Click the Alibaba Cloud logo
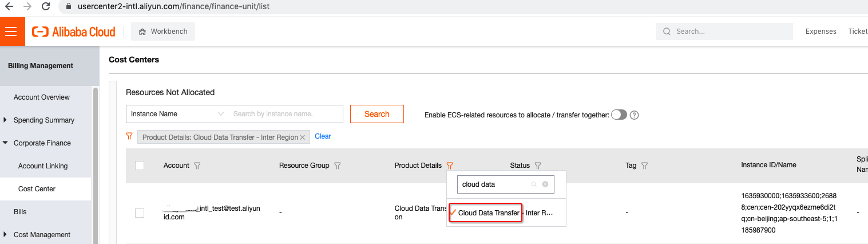Image resolution: width=868 pixels, height=244 pixels. pos(74,32)
